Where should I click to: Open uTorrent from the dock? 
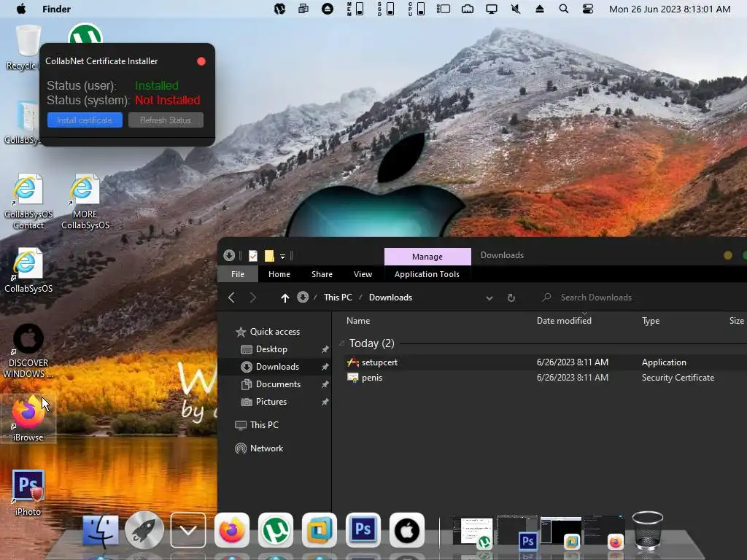coord(276,530)
